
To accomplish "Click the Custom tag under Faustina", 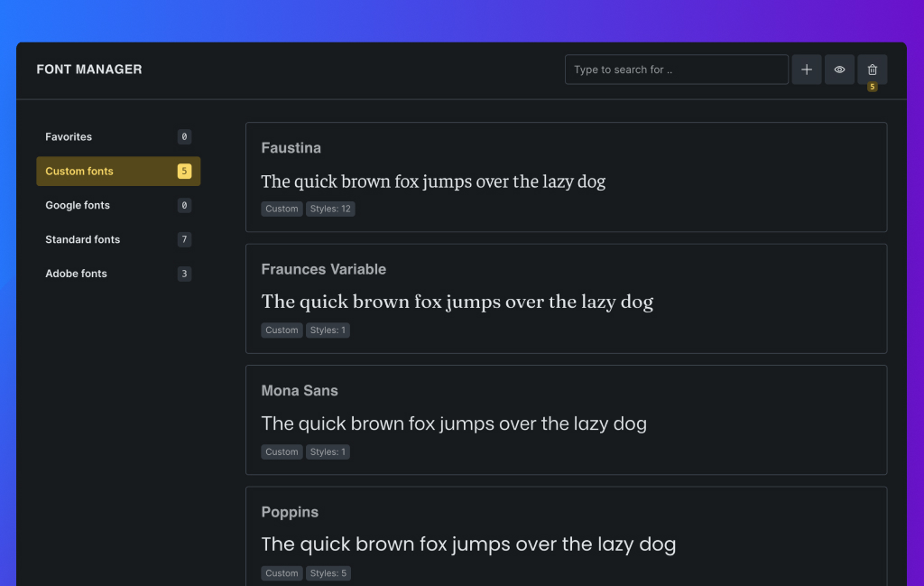I will [282, 209].
